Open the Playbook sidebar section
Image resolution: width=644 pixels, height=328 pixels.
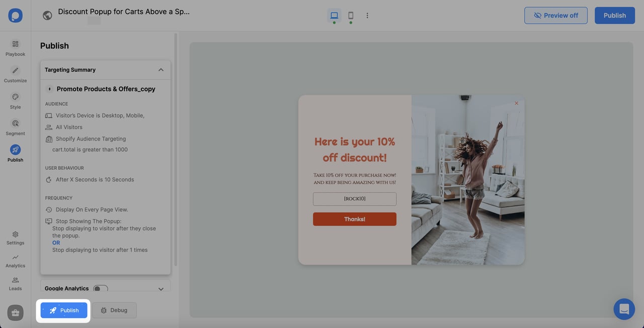click(x=15, y=48)
